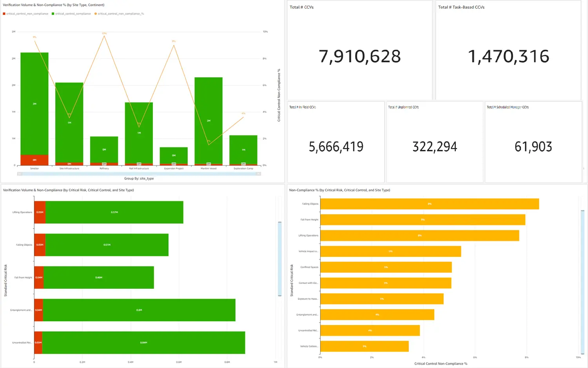Select the Falling Objects orange bar
The image size is (588, 368).
point(429,204)
